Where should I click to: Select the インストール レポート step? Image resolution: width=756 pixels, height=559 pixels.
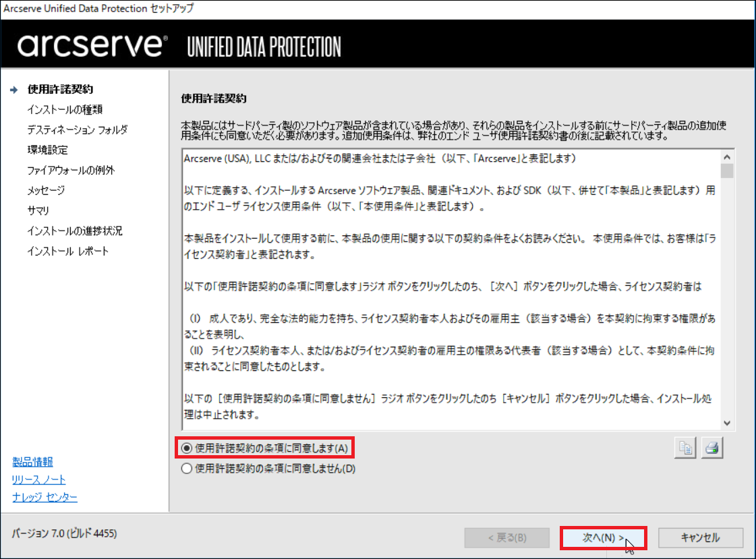[x=68, y=251]
